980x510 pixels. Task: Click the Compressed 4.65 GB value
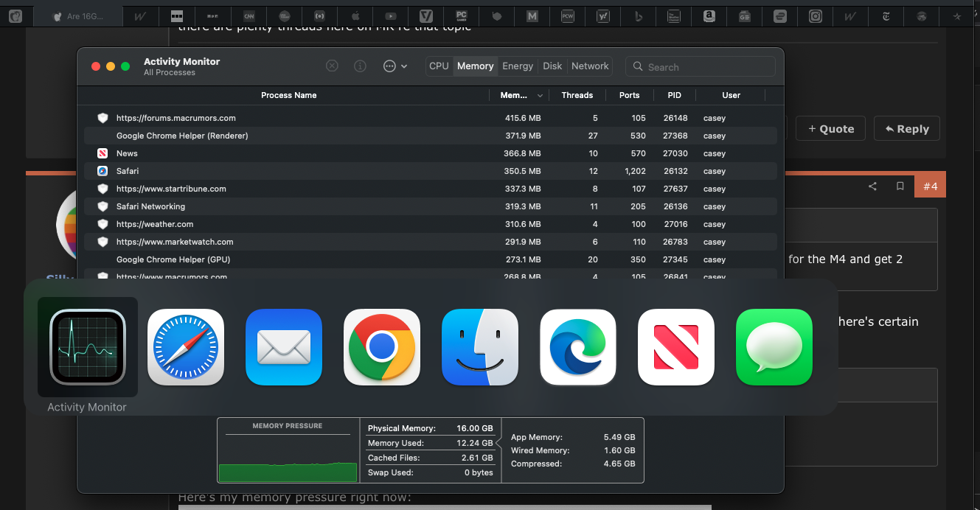pyautogui.click(x=619, y=464)
